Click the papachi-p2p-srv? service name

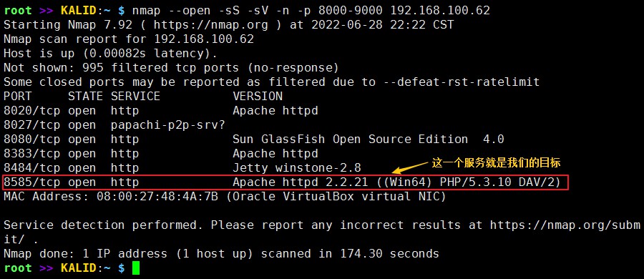click(168, 125)
